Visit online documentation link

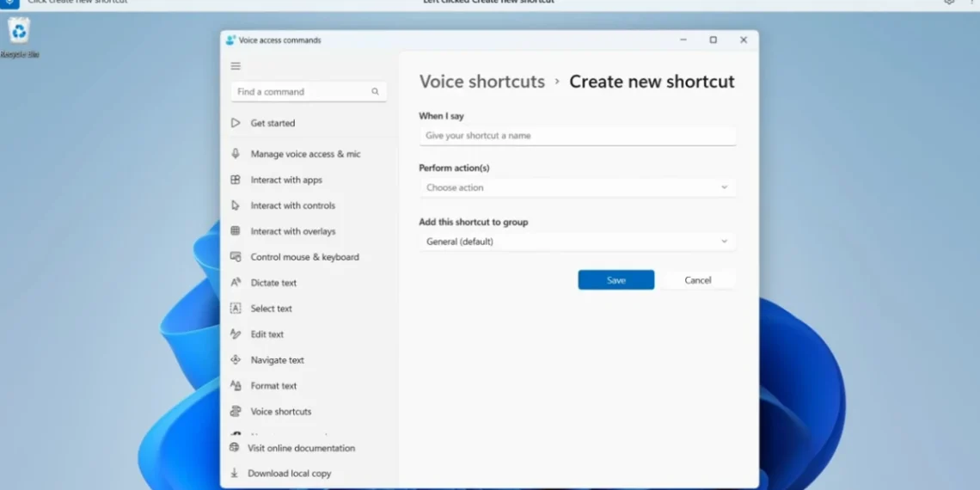301,448
